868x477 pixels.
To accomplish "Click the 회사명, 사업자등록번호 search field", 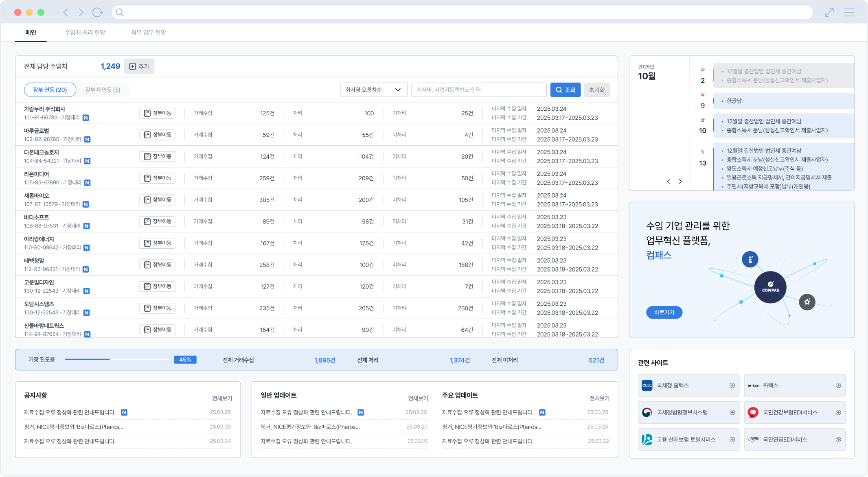I will [x=479, y=90].
